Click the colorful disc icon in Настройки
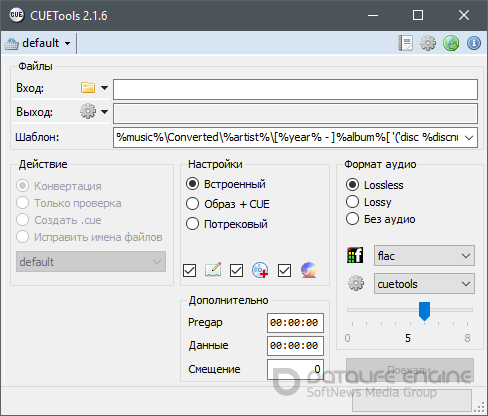Image resolution: width=488 pixels, height=416 pixels. pos(309,270)
